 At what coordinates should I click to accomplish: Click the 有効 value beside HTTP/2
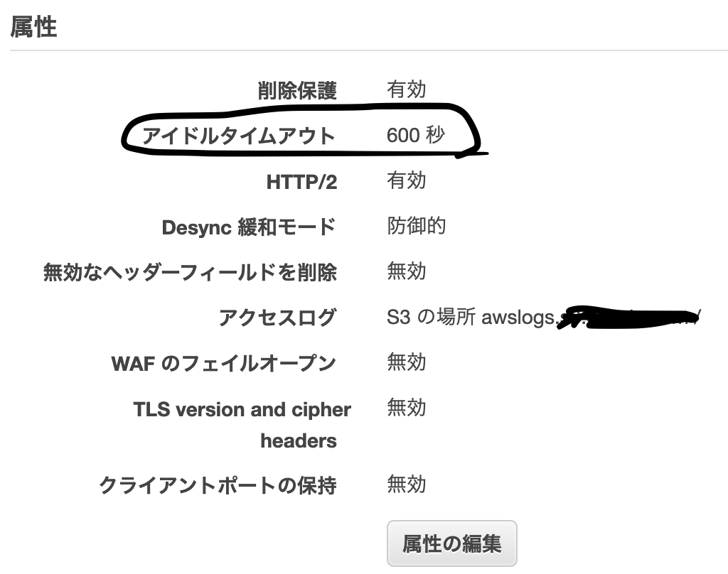(x=406, y=180)
